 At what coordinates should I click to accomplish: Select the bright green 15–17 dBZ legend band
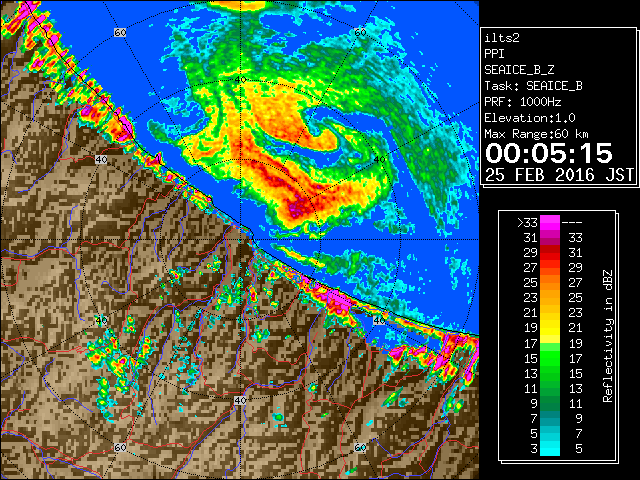tap(550, 358)
